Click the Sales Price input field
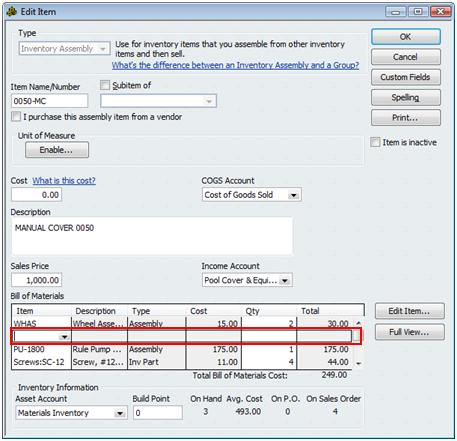 36,280
